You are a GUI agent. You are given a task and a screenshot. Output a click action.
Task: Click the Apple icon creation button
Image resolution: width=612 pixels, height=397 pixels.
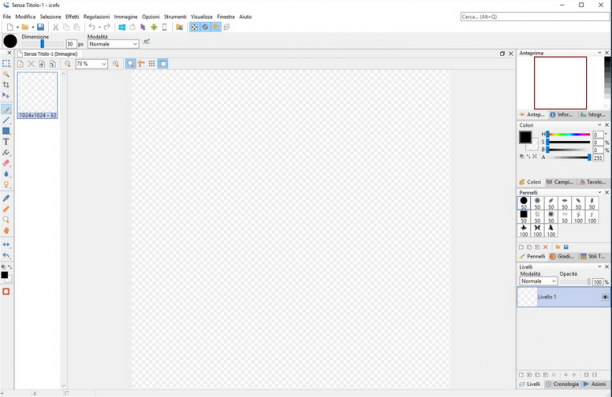pos(132,27)
